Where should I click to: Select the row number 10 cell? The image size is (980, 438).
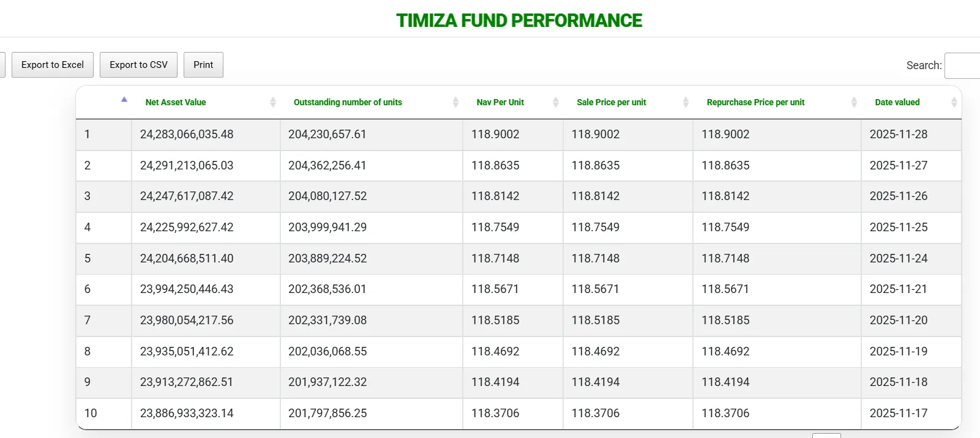point(91,414)
